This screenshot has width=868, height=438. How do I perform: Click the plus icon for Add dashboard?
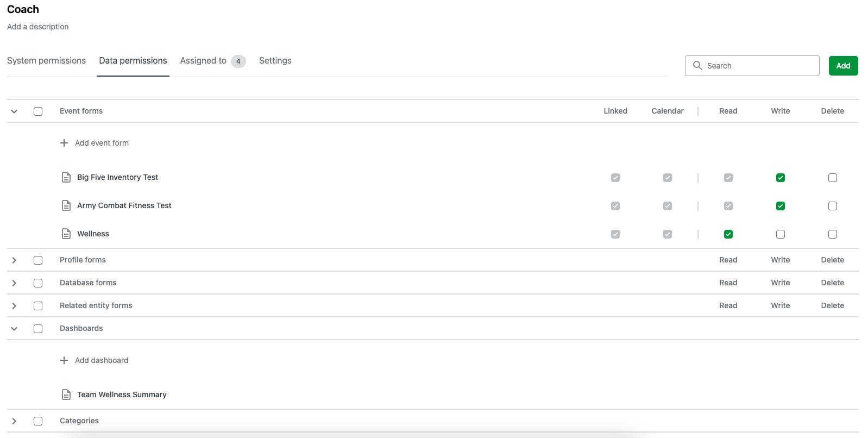[64, 360]
